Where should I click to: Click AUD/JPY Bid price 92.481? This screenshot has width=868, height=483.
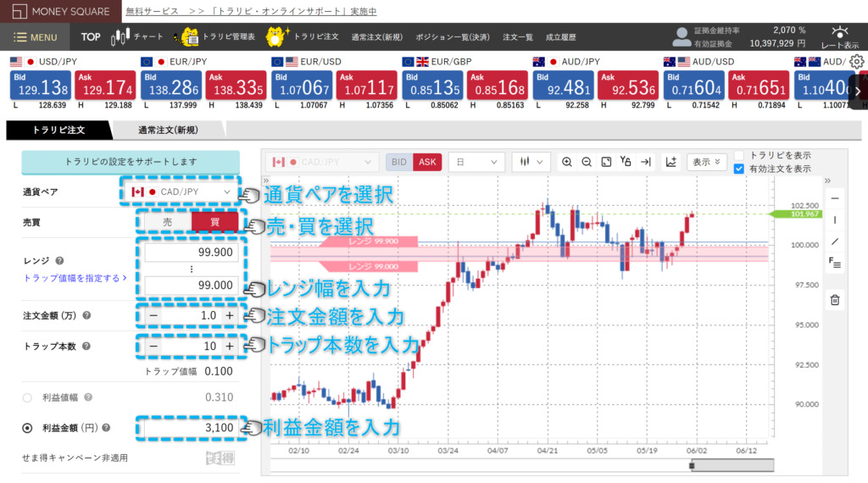tap(564, 86)
